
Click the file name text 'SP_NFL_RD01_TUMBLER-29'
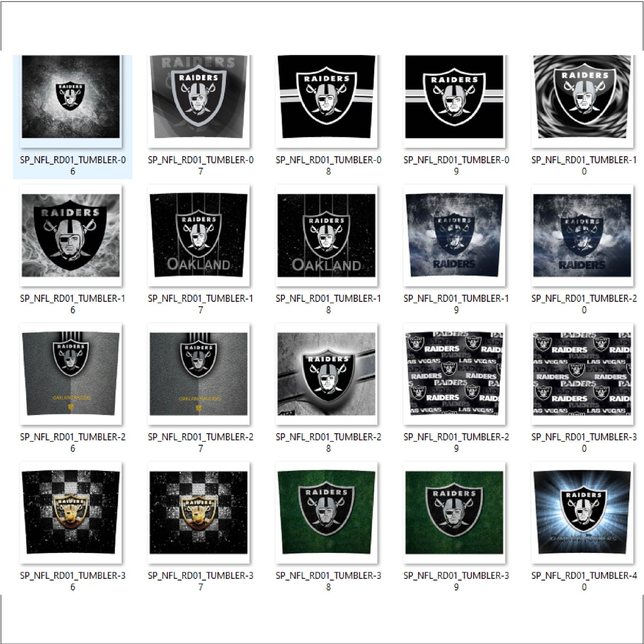[x=456, y=443]
